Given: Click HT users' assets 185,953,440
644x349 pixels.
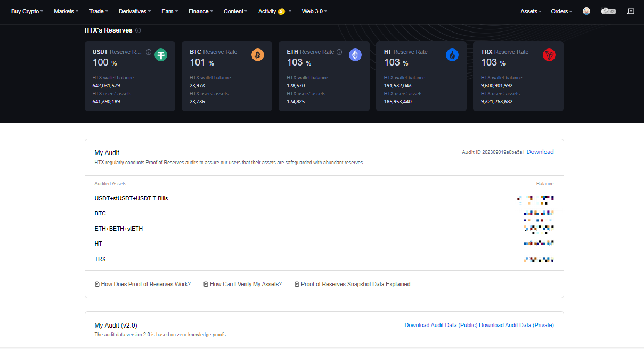Looking at the screenshot, I should pos(398,101).
